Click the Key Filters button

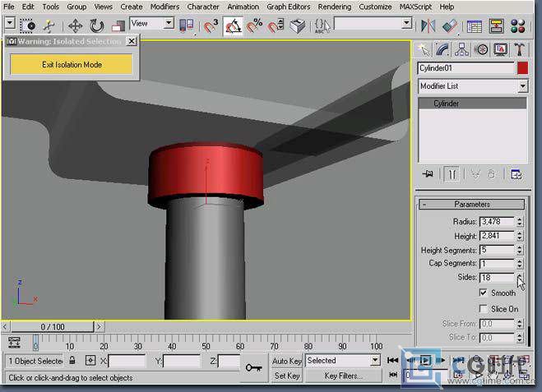pos(343,376)
